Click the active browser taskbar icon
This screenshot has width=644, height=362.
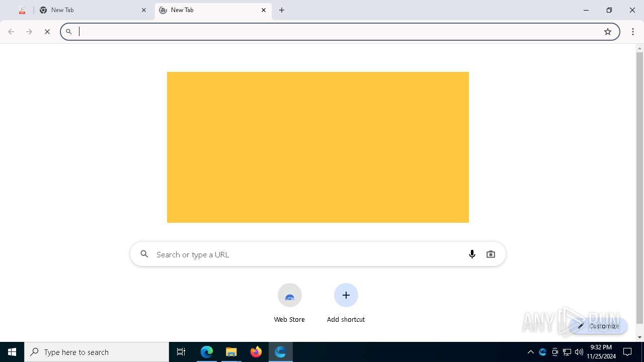280,352
